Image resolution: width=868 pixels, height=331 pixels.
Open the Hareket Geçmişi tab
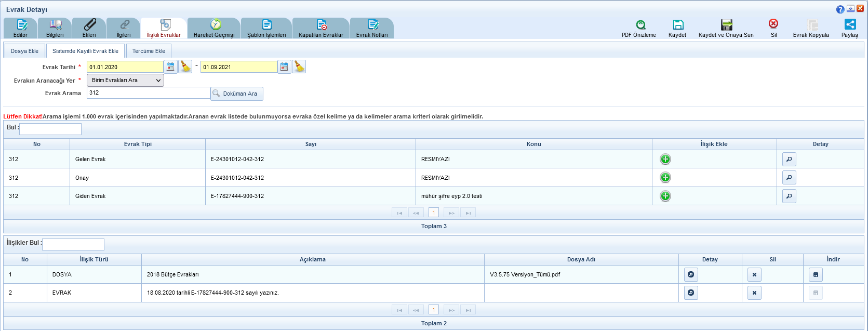(214, 28)
